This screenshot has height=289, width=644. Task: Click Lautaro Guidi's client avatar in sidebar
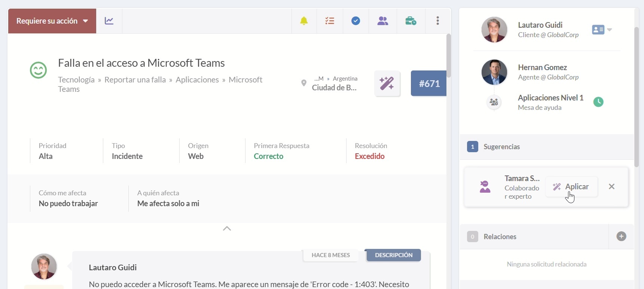[x=494, y=30]
